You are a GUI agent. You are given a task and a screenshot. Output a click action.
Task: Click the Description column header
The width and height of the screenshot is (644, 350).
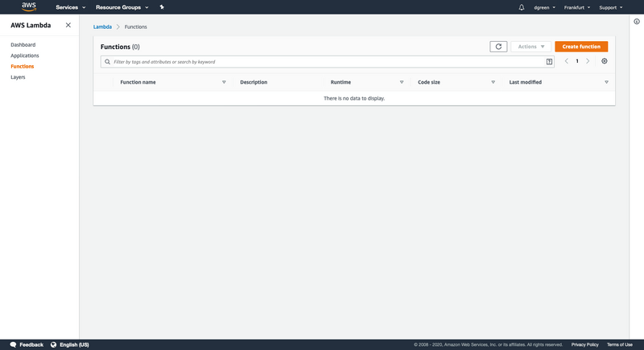(254, 82)
